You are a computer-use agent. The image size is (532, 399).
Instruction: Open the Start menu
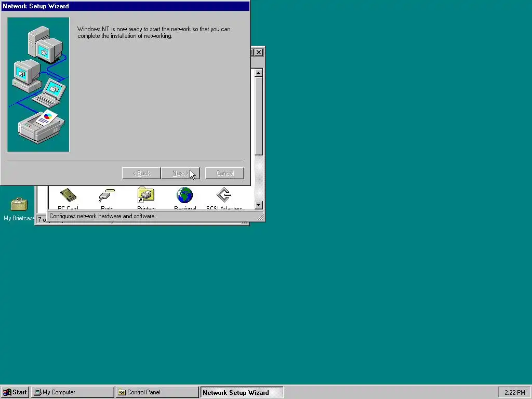[x=15, y=392]
